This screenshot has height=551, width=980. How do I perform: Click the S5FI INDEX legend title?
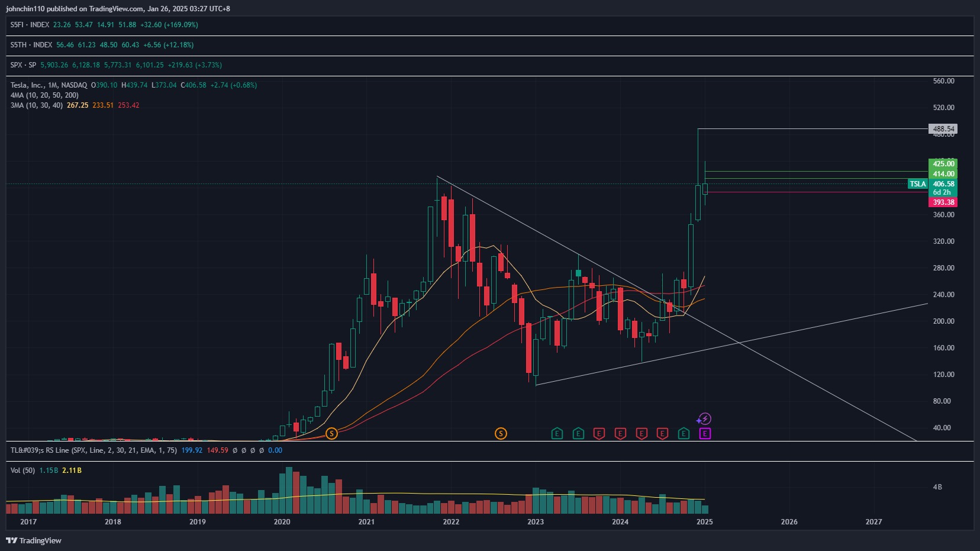(30, 25)
